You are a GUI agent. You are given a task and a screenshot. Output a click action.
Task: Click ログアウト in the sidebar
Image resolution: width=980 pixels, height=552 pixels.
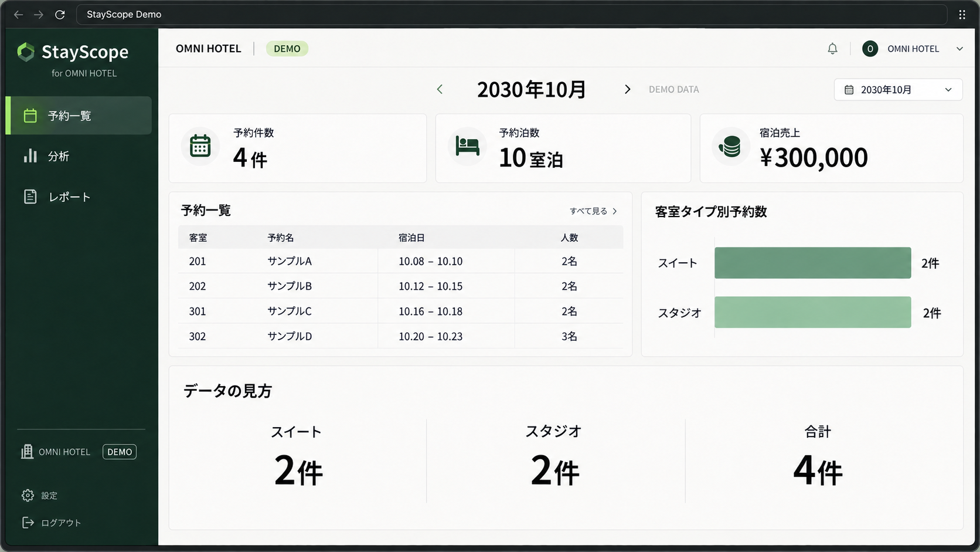point(52,522)
